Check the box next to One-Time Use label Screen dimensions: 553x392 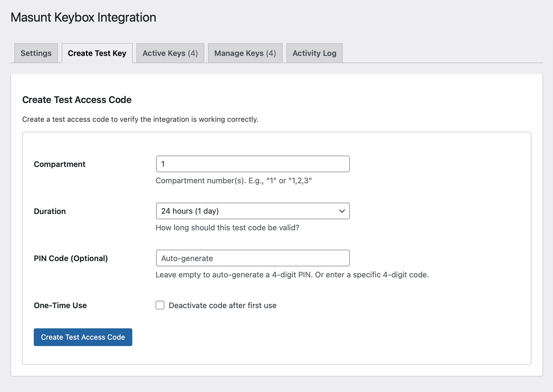click(x=160, y=305)
